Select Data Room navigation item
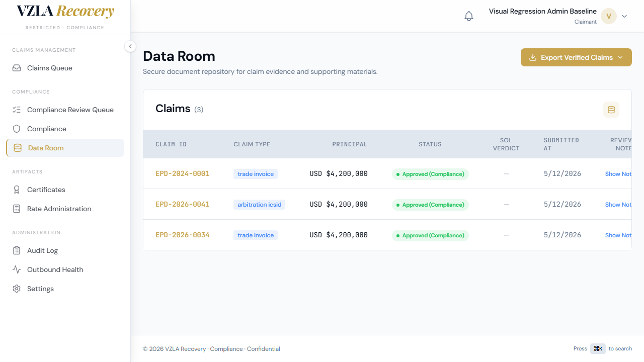 (65, 148)
